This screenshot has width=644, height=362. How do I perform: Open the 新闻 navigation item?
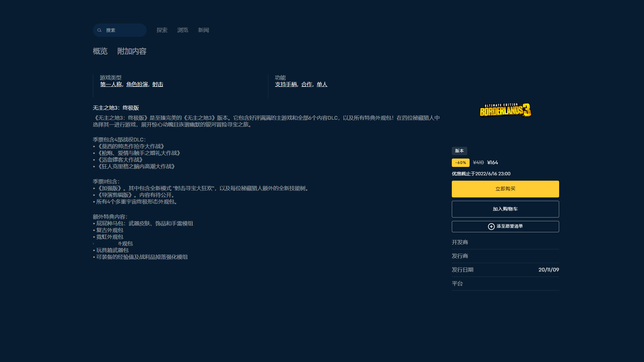pyautogui.click(x=204, y=30)
